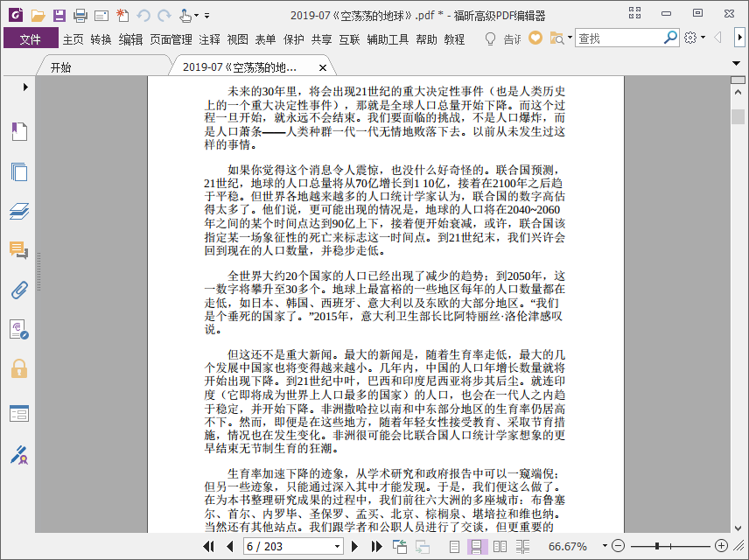
Task: Redo the last action
Action: click(x=164, y=16)
